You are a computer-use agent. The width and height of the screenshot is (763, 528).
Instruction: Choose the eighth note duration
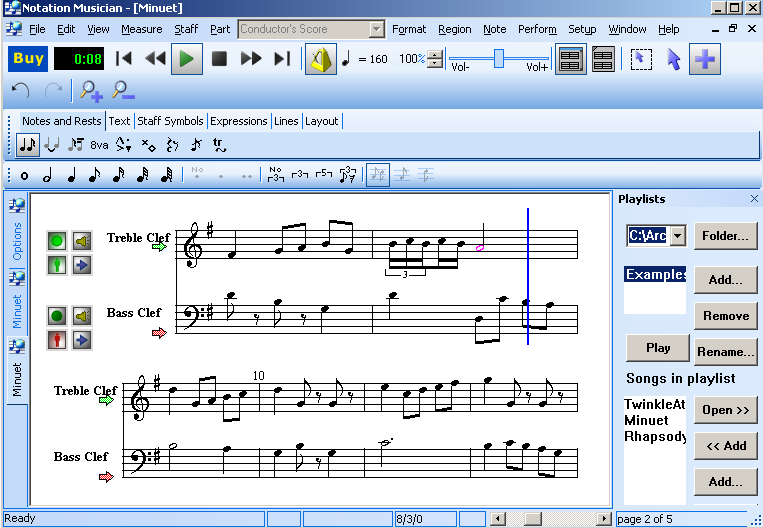pyautogui.click(x=95, y=176)
